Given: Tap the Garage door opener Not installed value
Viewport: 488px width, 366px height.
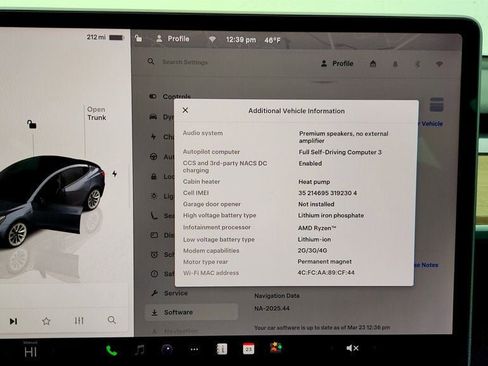Looking at the screenshot, I should click(x=316, y=204).
